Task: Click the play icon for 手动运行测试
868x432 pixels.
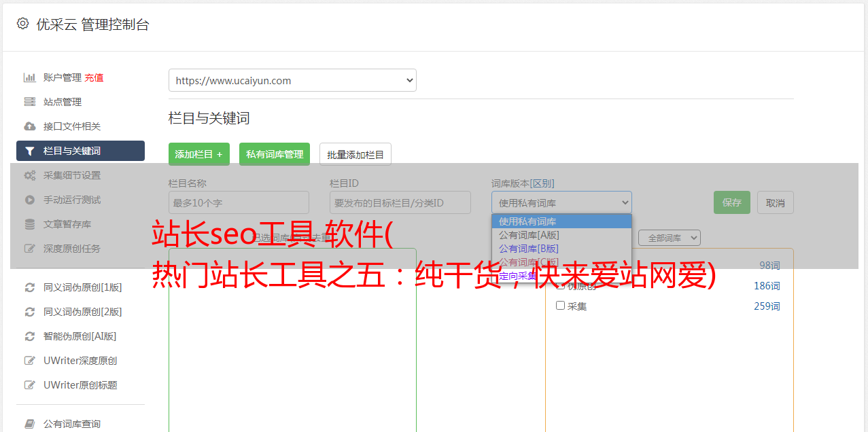Action: coord(29,200)
